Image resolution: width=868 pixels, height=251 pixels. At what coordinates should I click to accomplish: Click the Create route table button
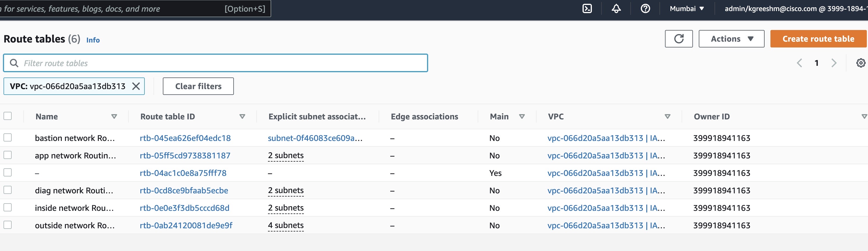tap(818, 39)
